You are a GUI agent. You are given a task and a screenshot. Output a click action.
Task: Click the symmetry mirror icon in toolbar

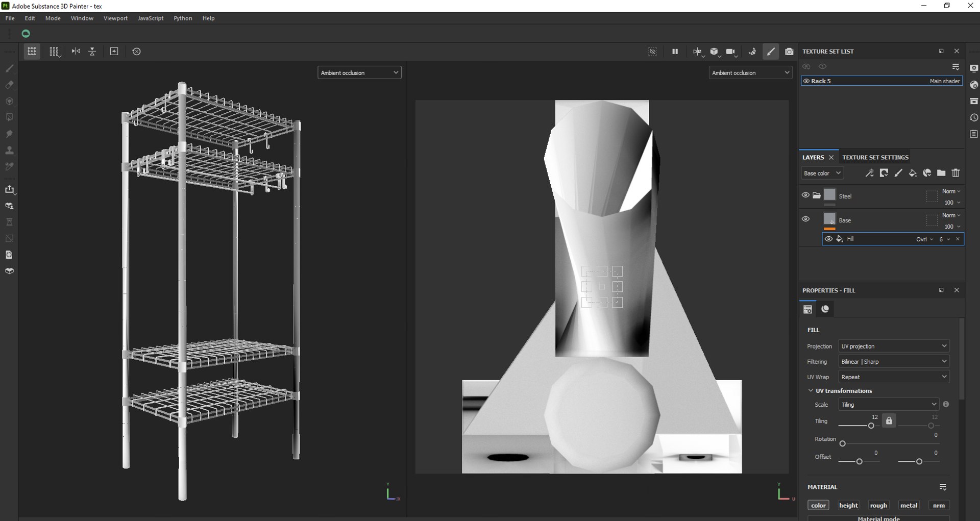click(x=76, y=52)
